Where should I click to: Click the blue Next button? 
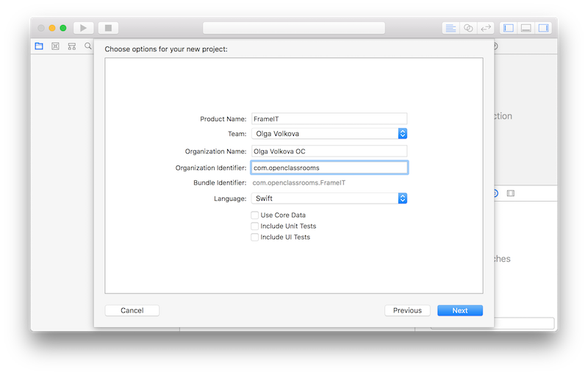coord(460,310)
